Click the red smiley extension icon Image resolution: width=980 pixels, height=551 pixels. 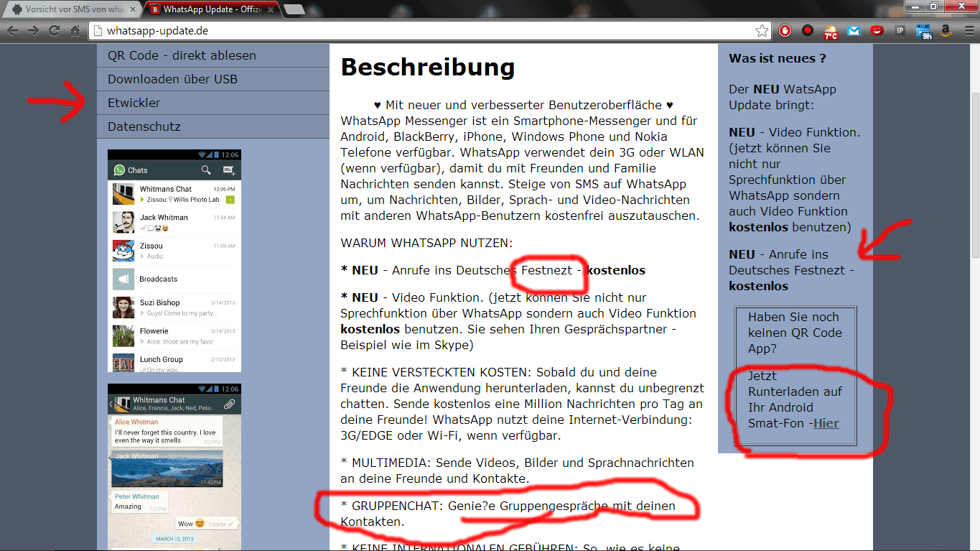877,31
